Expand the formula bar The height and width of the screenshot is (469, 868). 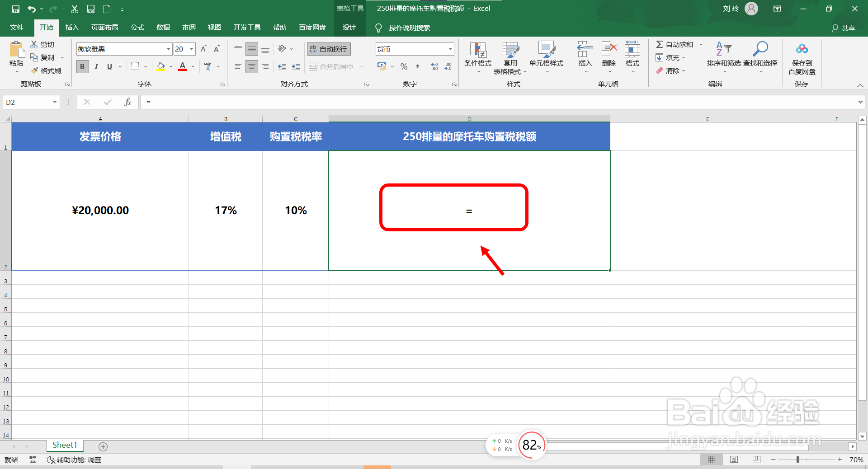(x=860, y=102)
